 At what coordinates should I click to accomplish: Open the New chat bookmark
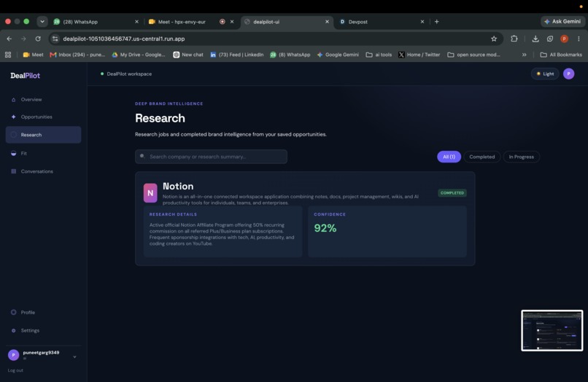188,55
